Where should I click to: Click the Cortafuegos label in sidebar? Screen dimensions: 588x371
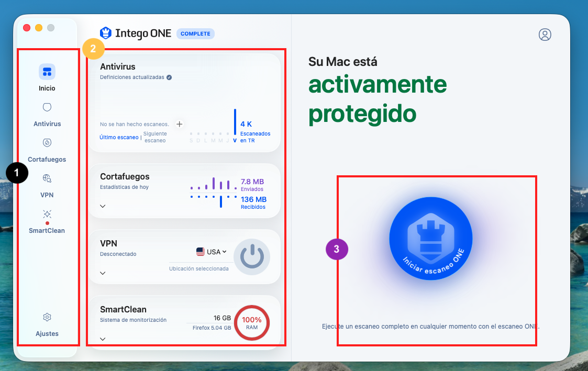click(47, 160)
